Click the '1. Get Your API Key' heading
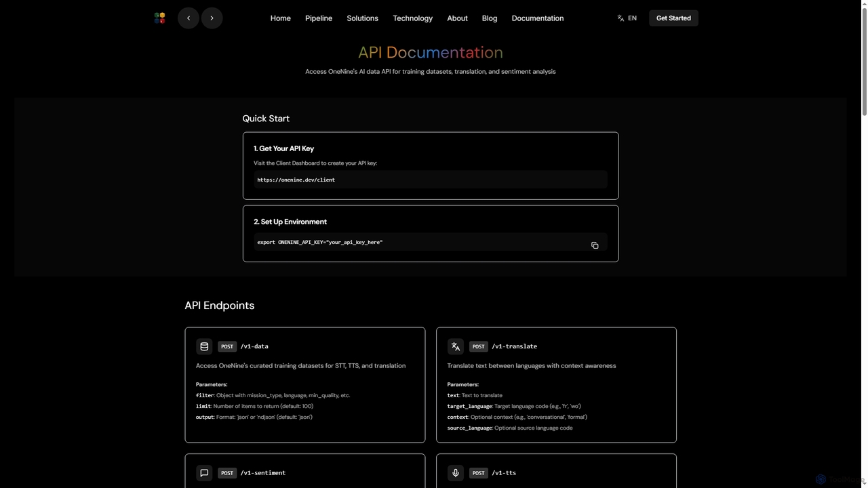The height and width of the screenshot is (488, 868). click(x=284, y=148)
